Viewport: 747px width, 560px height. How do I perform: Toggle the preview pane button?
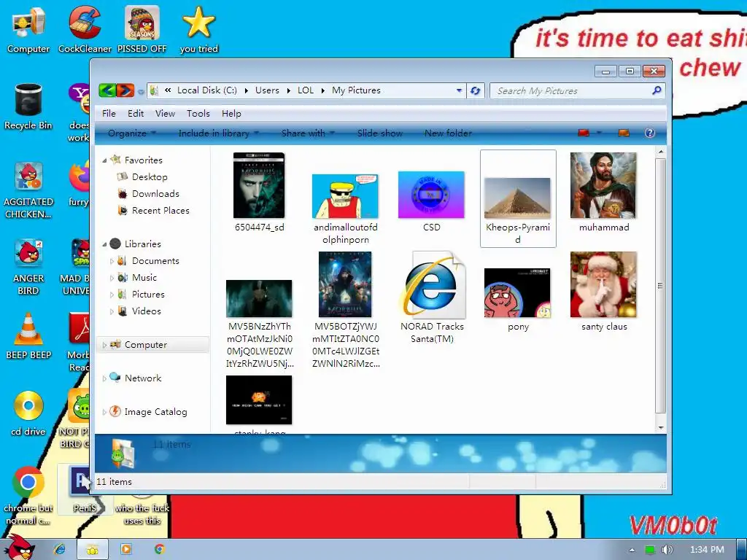point(624,133)
